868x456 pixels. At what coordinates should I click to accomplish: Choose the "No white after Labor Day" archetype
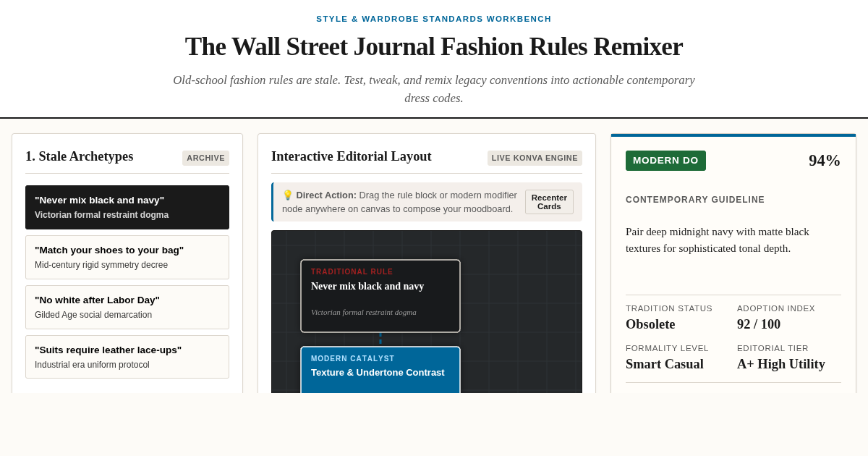[127, 307]
